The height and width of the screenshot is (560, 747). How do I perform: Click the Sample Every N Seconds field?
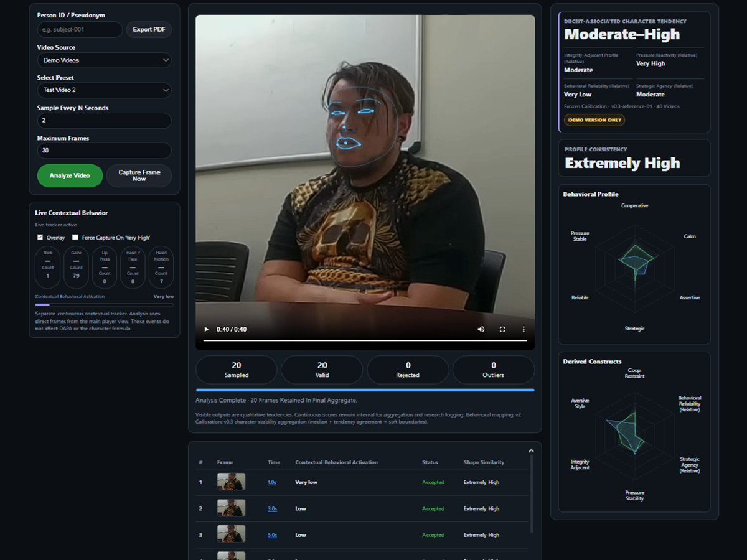104,121
